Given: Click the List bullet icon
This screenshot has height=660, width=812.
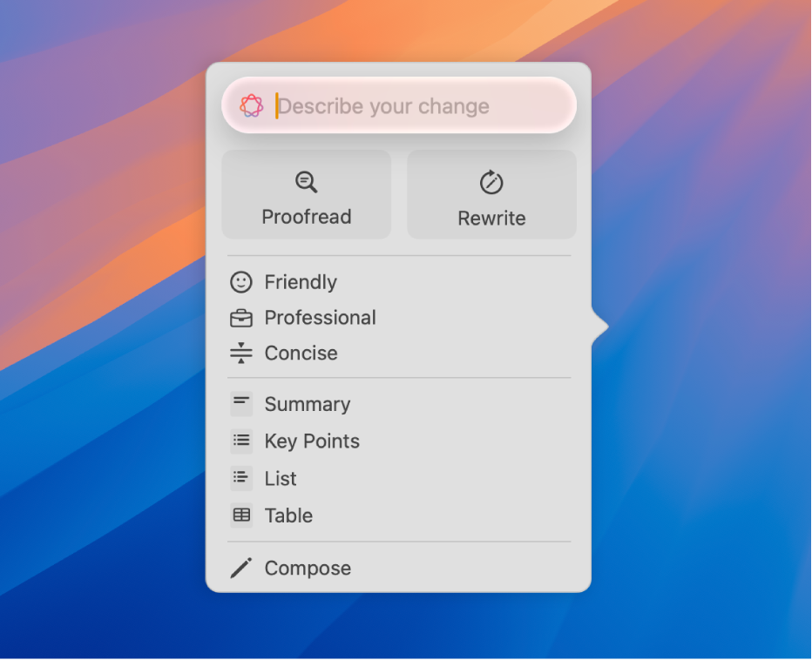Looking at the screenshot, I should [241, 477].
